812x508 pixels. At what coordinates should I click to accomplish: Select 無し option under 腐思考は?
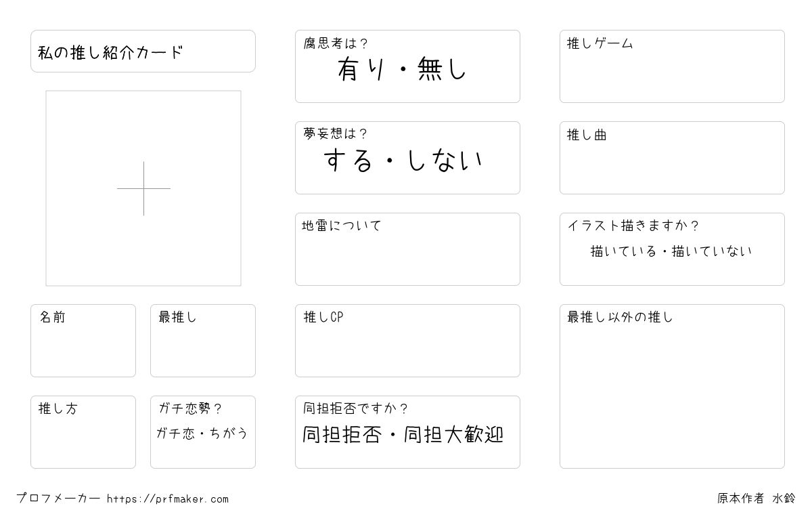pyautogui.click(x=443, y=69)
